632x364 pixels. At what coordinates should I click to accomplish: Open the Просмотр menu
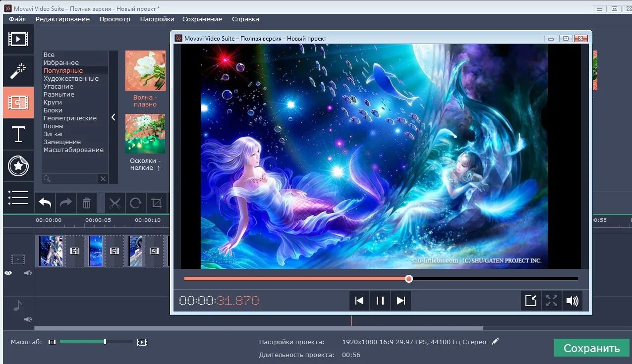(x=115, y=19)
